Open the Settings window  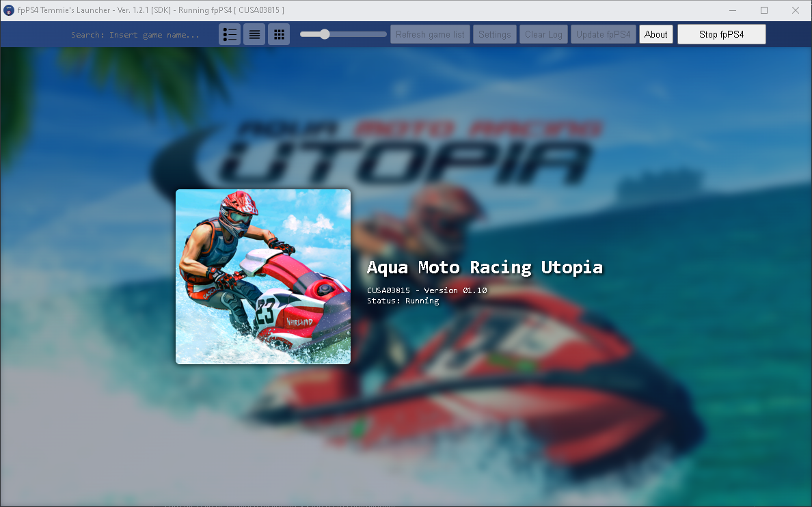(495, 33)
